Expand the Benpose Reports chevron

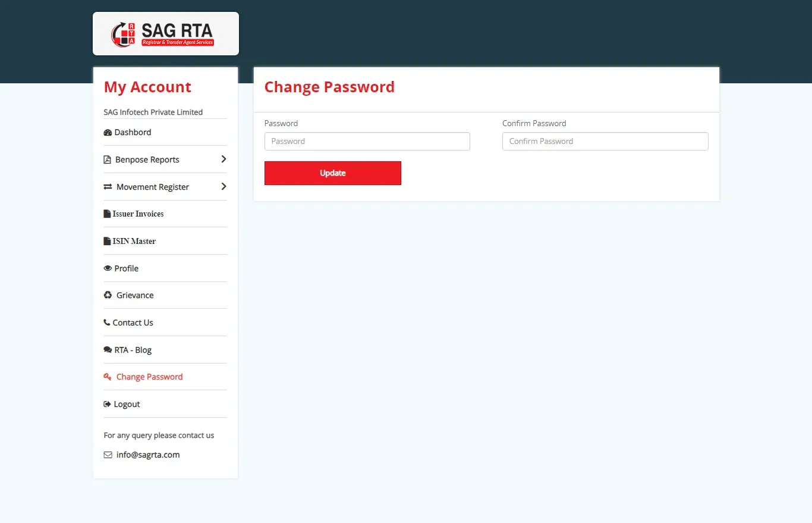tap(224, 159)
